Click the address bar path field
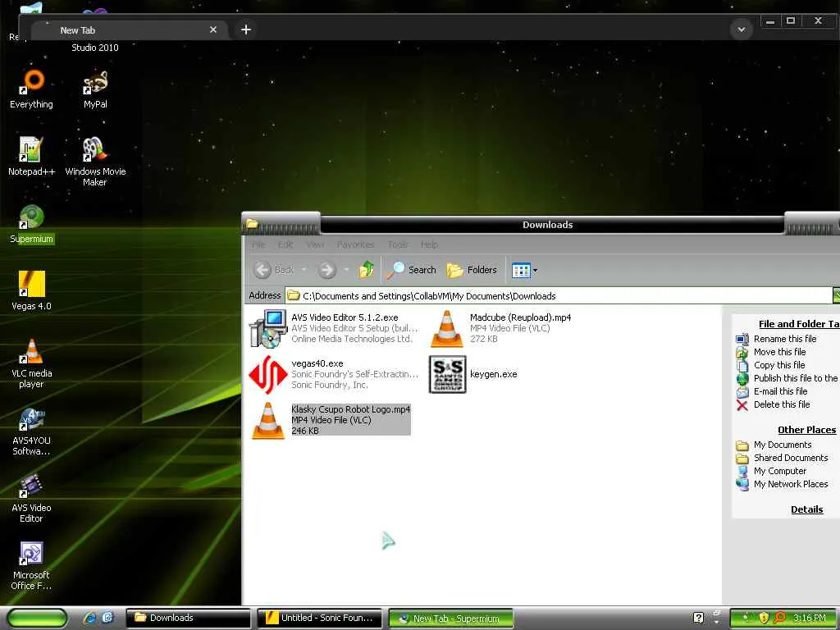 tap(558, 295)
